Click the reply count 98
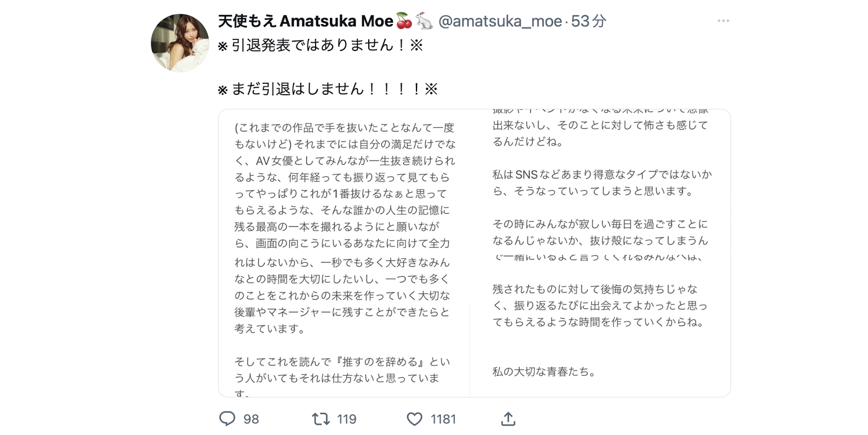The height and width of the screenshot is (435, 868). click(x=251, y=419)
